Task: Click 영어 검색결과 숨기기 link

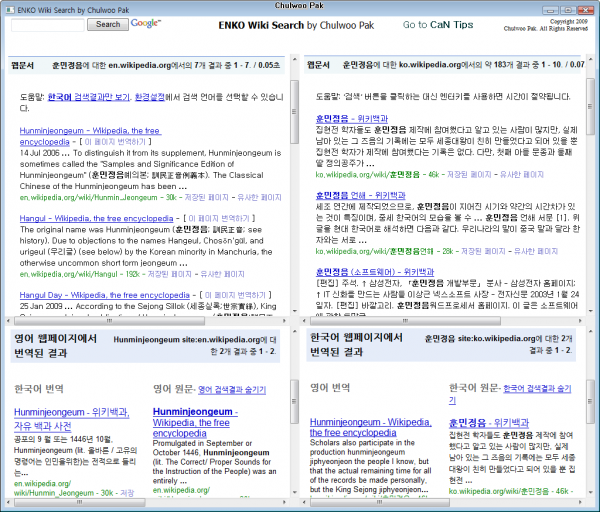Action: coord(232,390)
